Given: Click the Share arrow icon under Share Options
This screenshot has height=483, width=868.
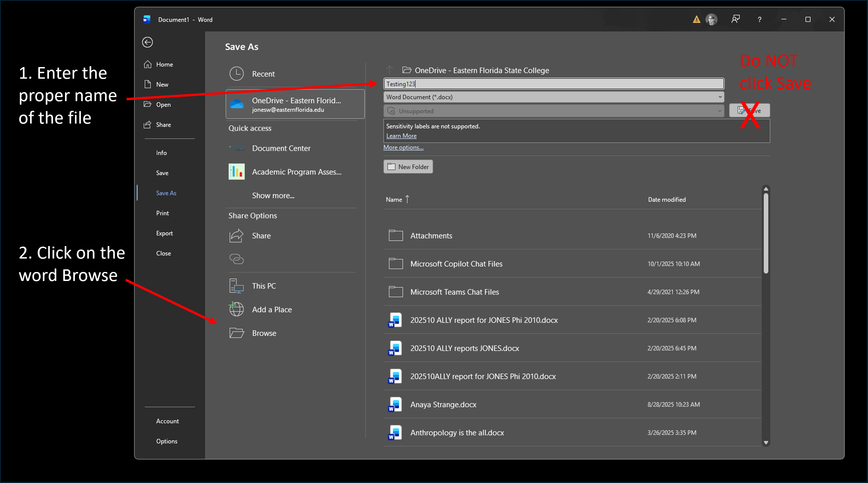Looking at the screenshot, I should click(236, 236).
